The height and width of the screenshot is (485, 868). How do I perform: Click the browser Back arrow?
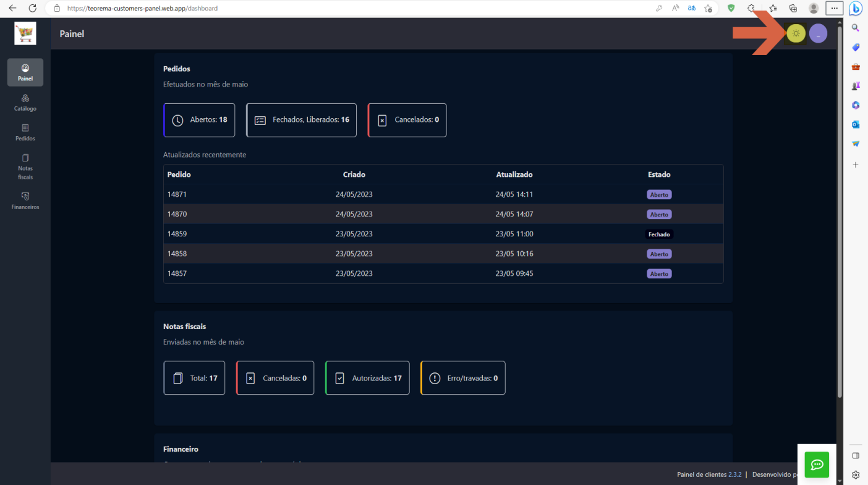[x=12, y=9]
